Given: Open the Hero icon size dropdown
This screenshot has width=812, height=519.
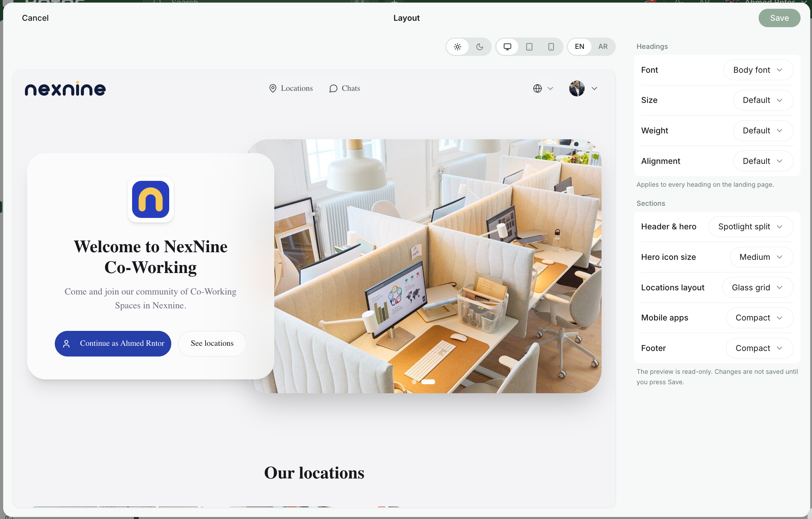Looking at the screenshot, I should pyautogui.click(x=761, y=257).
